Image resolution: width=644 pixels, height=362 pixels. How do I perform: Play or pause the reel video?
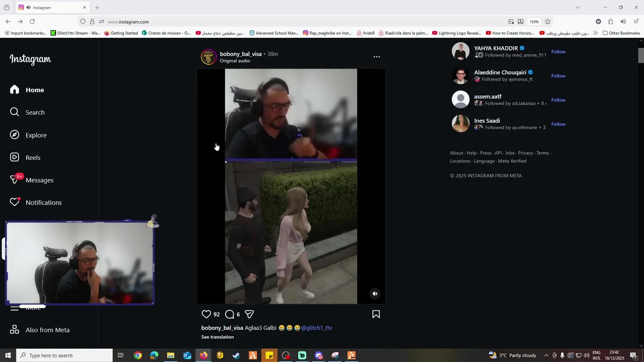point(291,186)
